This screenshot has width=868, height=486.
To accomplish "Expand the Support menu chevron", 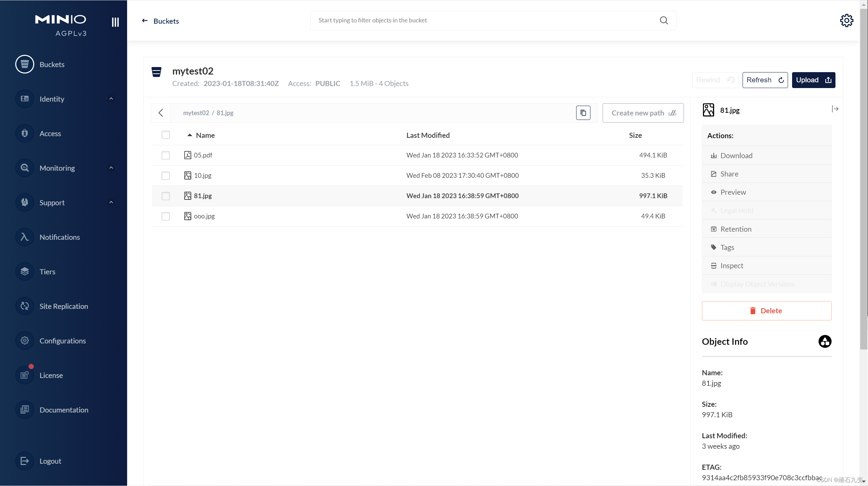I will pos(111,202).
